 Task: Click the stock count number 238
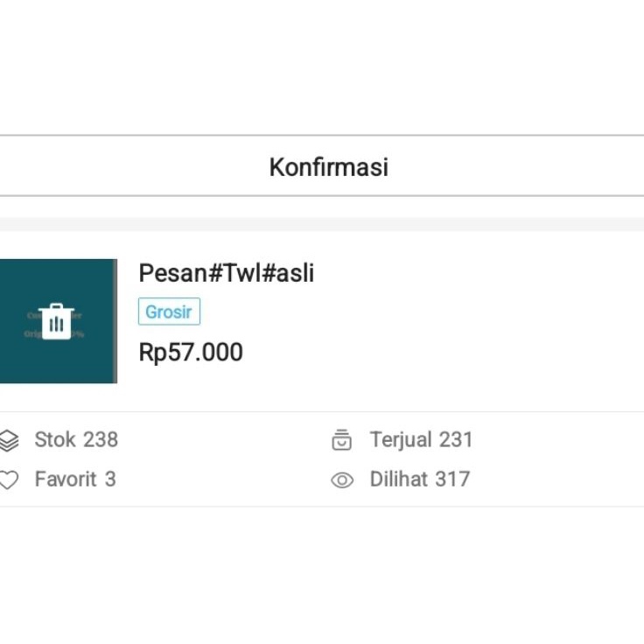pos(101,439)
